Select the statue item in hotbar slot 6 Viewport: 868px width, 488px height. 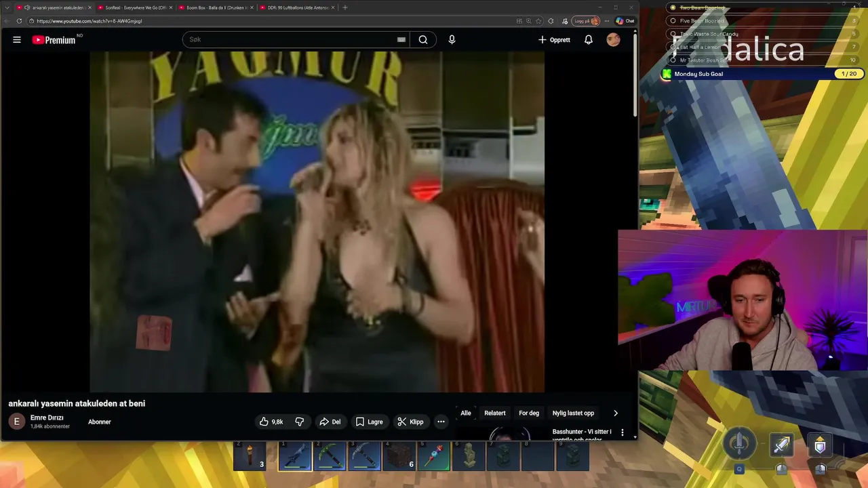tap(469, 456)
